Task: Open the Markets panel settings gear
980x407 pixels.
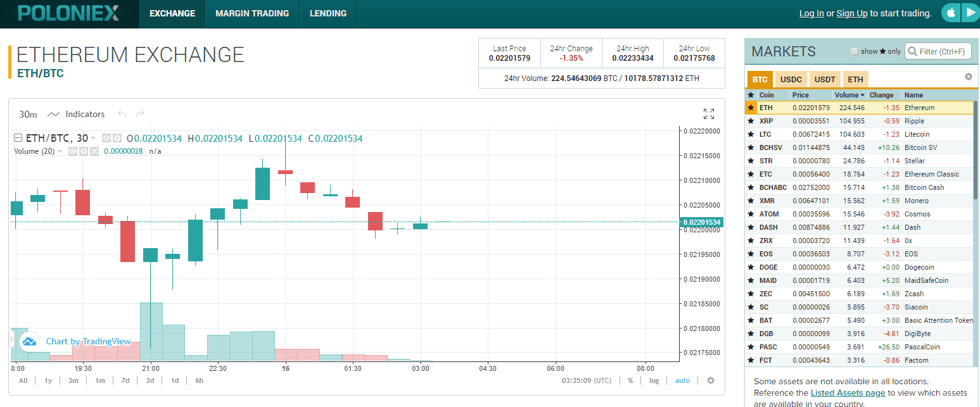Action: [968, 77]
